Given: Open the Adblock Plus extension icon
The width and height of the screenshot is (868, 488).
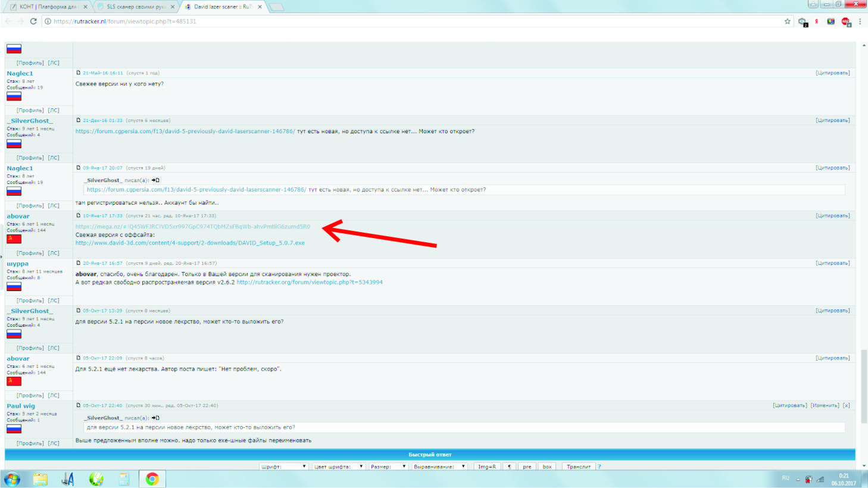Looking at the screenshot, I should click(846, 21).
